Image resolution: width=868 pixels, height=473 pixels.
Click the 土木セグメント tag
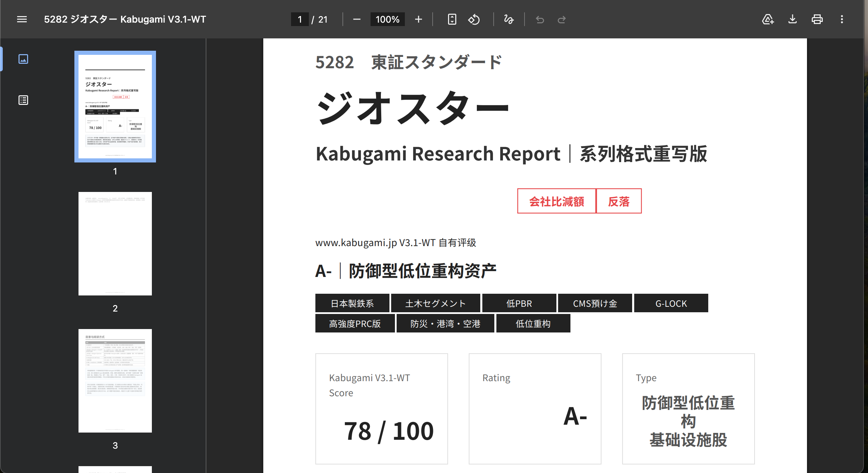click(x=435, y=303)
